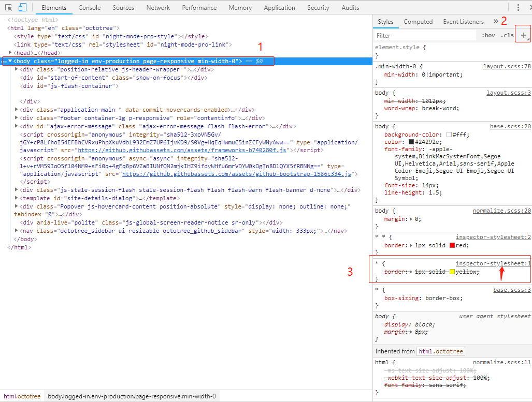Open the white #fff background color swatch
Screen dimensions: 532x402
point(449,135)
